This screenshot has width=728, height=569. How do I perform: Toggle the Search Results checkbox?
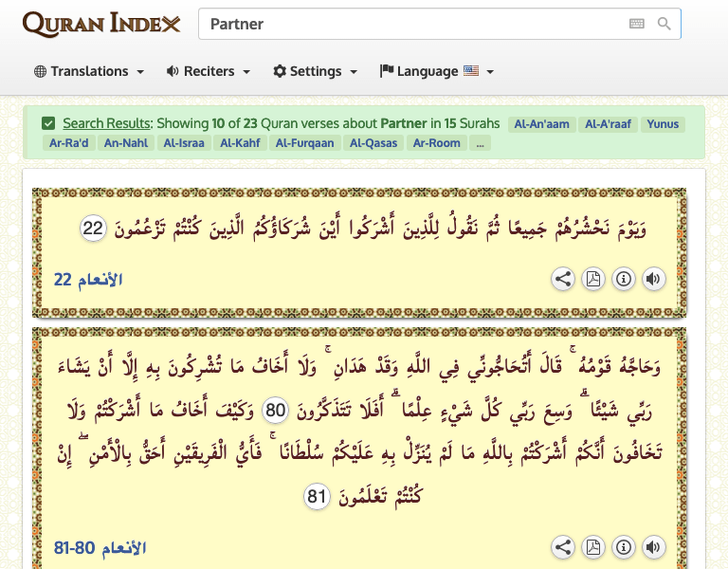tap(48, 123)
